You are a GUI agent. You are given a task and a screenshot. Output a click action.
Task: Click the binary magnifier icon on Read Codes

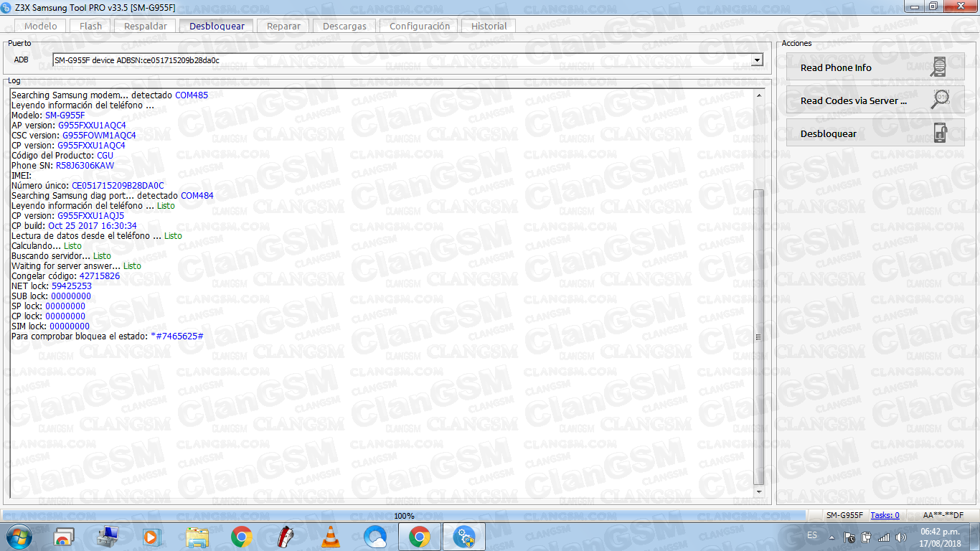click(940, 100)
